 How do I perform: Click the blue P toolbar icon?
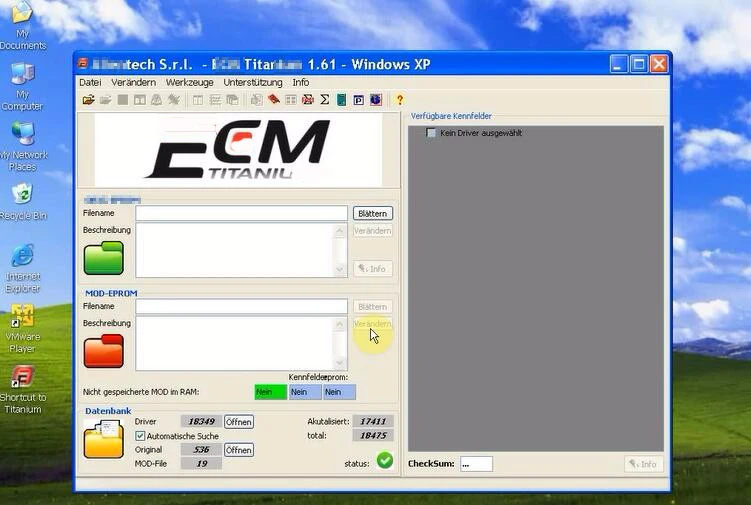click(x=359, y=100)
